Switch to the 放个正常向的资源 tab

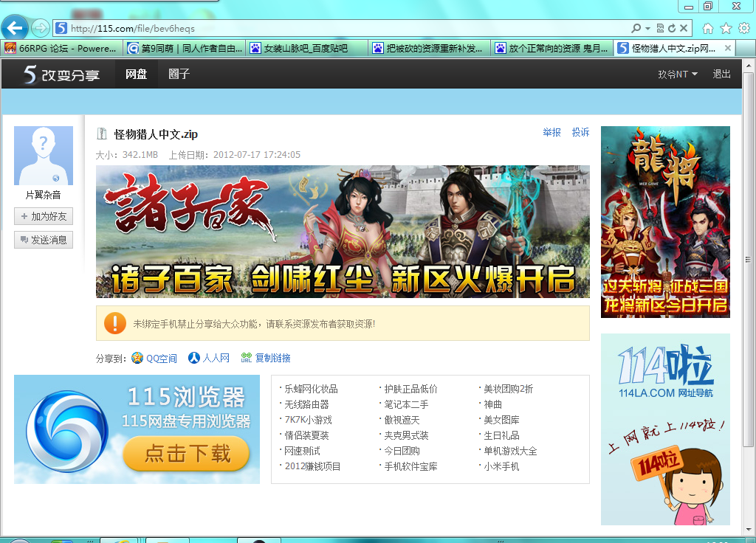[552, 48]
